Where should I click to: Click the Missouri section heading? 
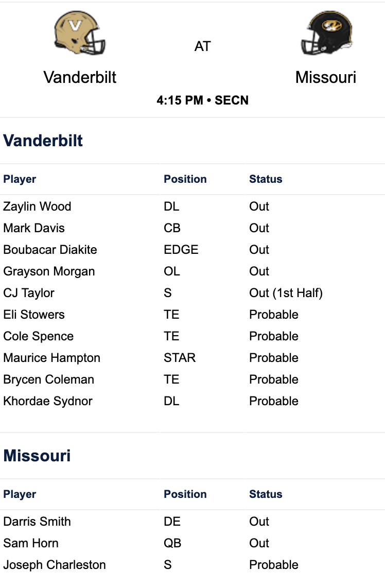[37, 456]
